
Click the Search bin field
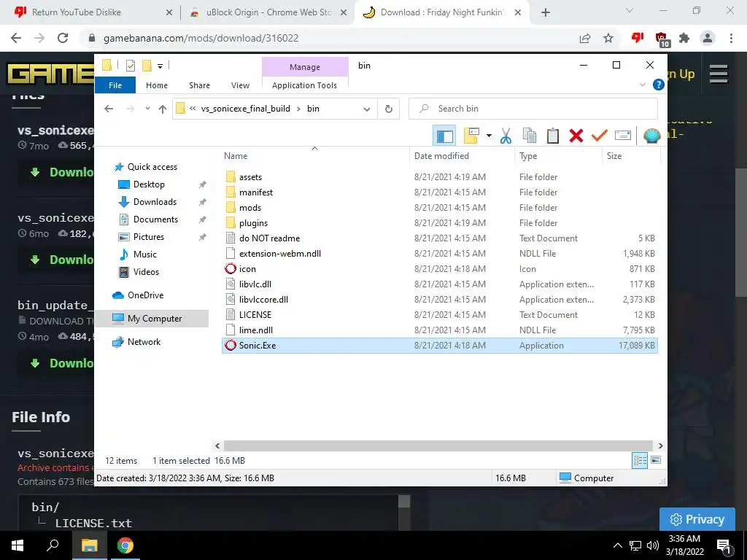[533, 109]
